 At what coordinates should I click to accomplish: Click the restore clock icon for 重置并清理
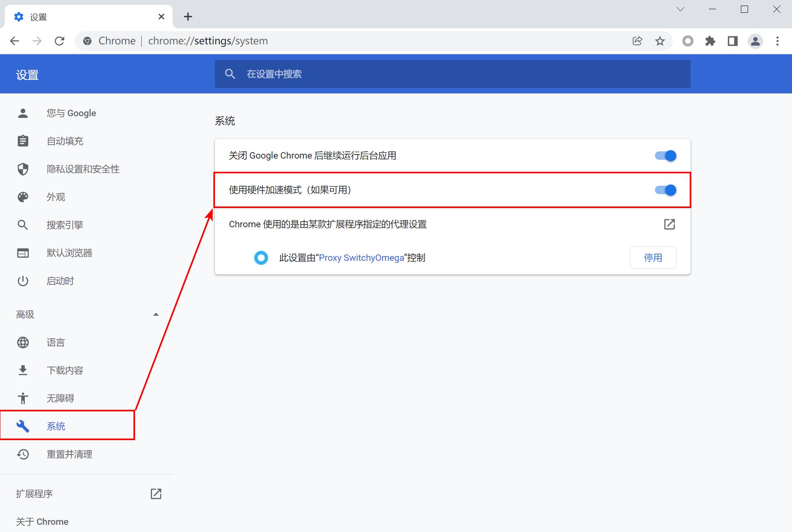[23, 454]
